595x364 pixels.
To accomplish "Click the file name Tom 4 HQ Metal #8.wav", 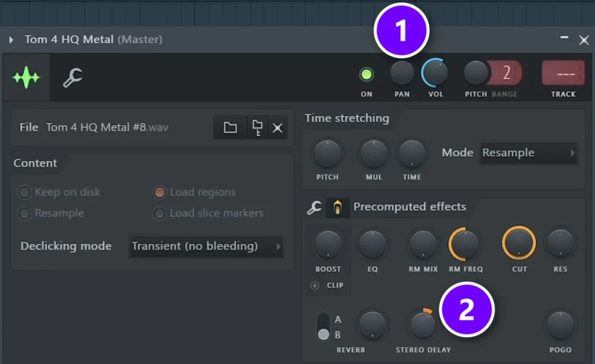I will pos(107,127).
